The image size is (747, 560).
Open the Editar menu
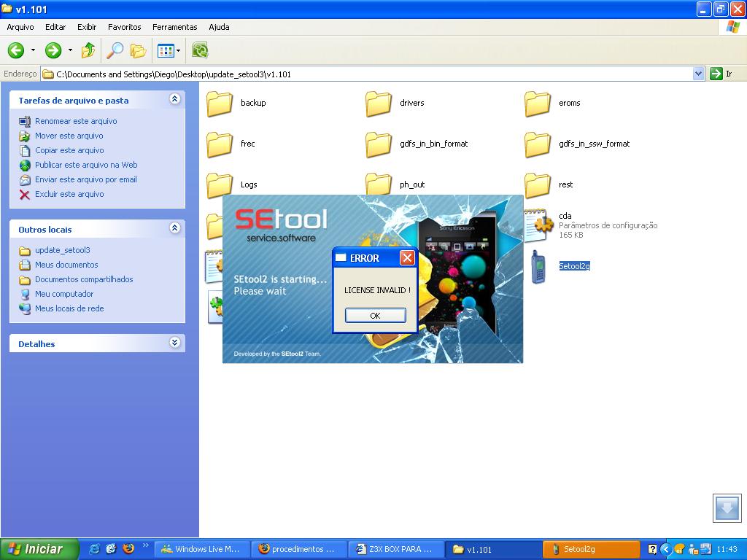tap(55, 27)
